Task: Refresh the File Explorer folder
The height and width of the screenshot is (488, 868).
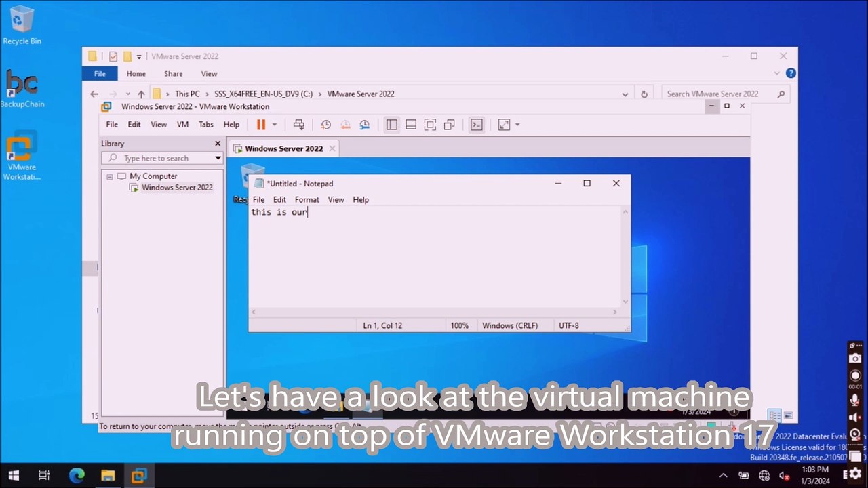Action: point(644,94)
